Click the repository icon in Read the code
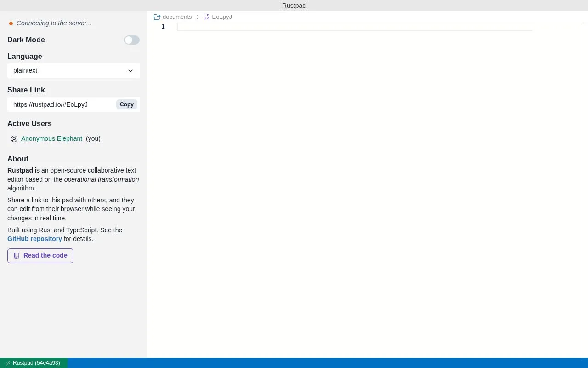Screen dimensions: 588x368 point(17,256)
